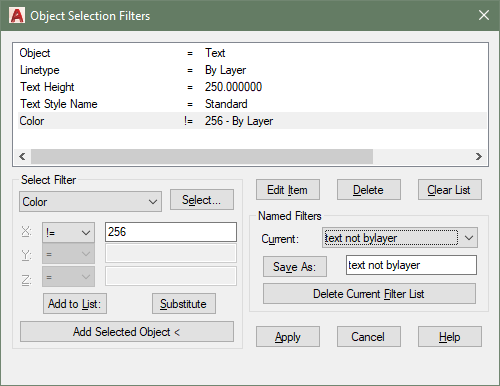This screenshot has height=386, width=500.
Task: Click the Save As filter name field
Action: point(411,265)
